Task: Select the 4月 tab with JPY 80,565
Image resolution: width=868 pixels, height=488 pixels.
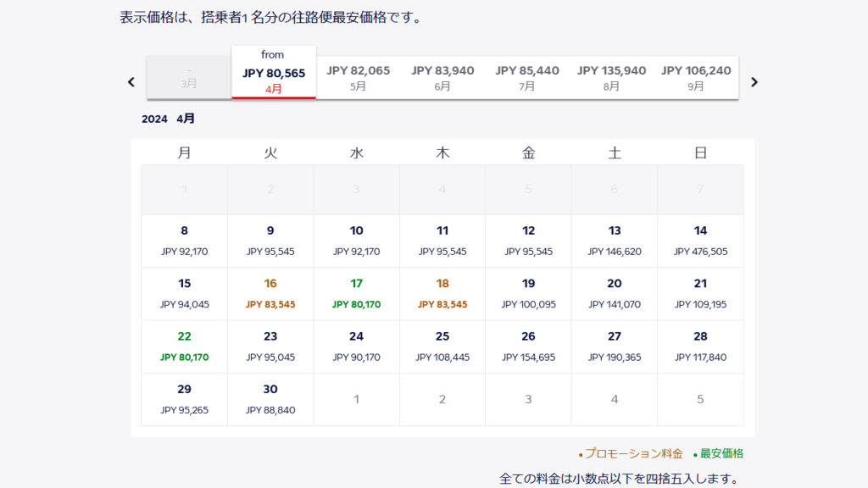Action: (274, 74)
